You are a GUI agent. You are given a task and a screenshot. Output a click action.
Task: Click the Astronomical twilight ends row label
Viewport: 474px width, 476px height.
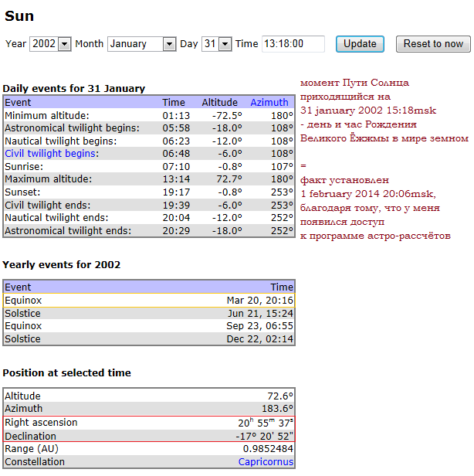point(68,231)
